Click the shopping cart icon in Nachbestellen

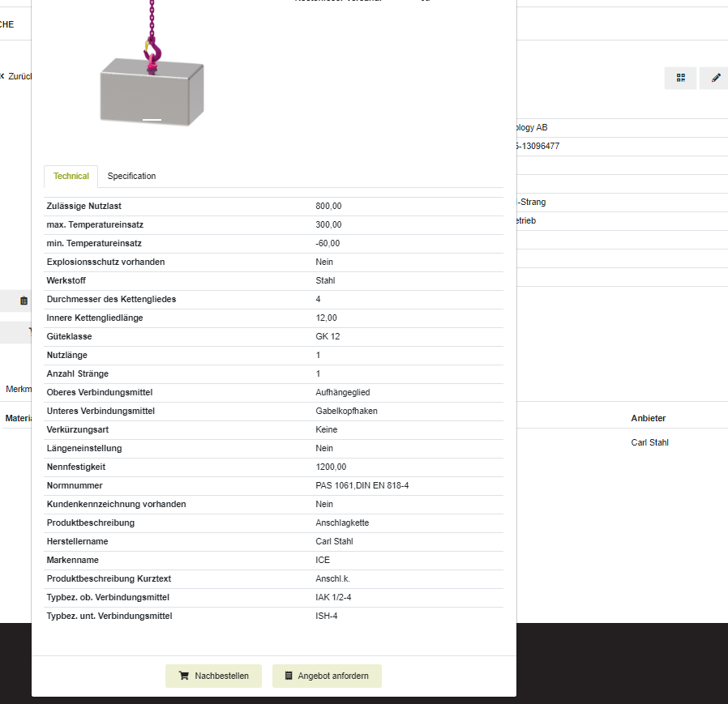(x=184, y=676)
